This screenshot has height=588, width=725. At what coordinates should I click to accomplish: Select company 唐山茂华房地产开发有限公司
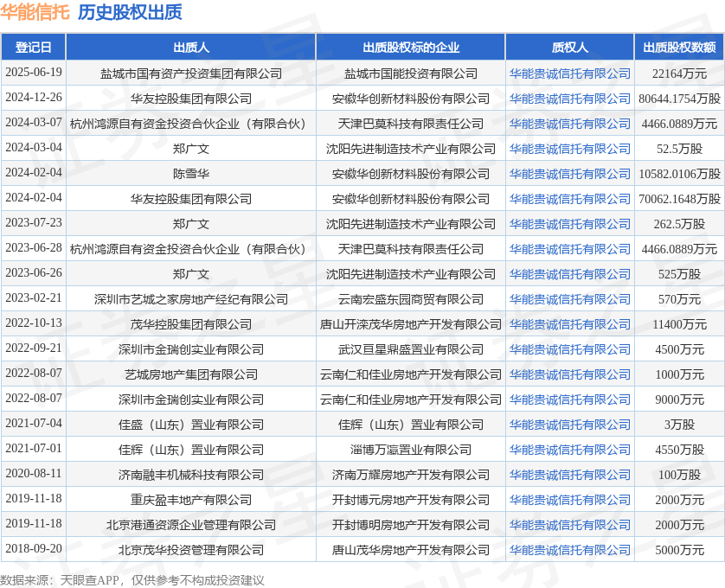[x=411, y=550]
